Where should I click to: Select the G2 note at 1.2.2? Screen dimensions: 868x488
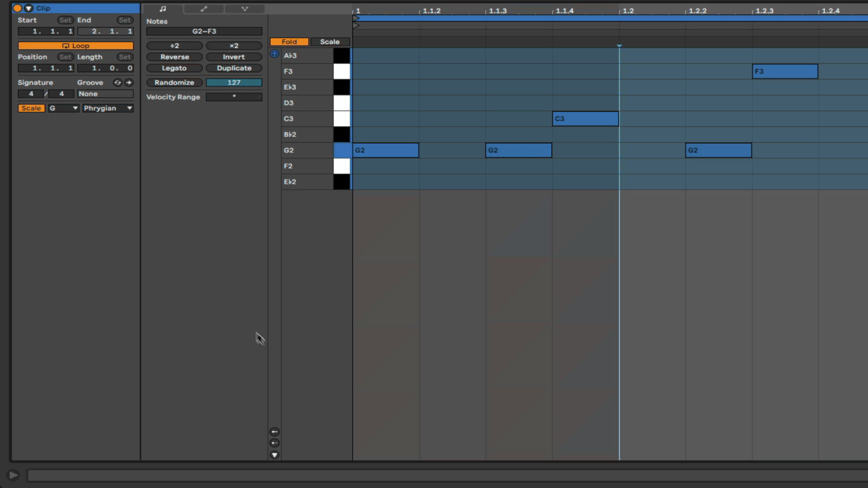point(718,150)
